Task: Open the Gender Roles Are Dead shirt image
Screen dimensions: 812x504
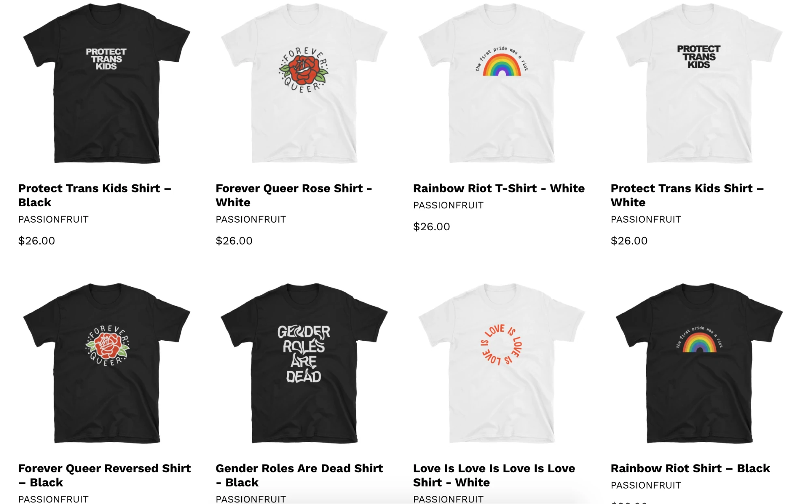Action: coord(304,363)
